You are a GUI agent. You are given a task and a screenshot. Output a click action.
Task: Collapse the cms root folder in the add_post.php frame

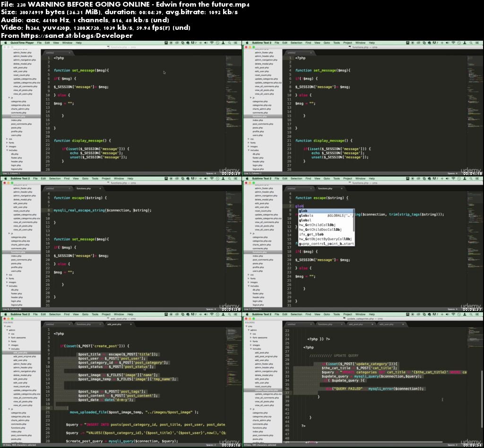(5, 326)
